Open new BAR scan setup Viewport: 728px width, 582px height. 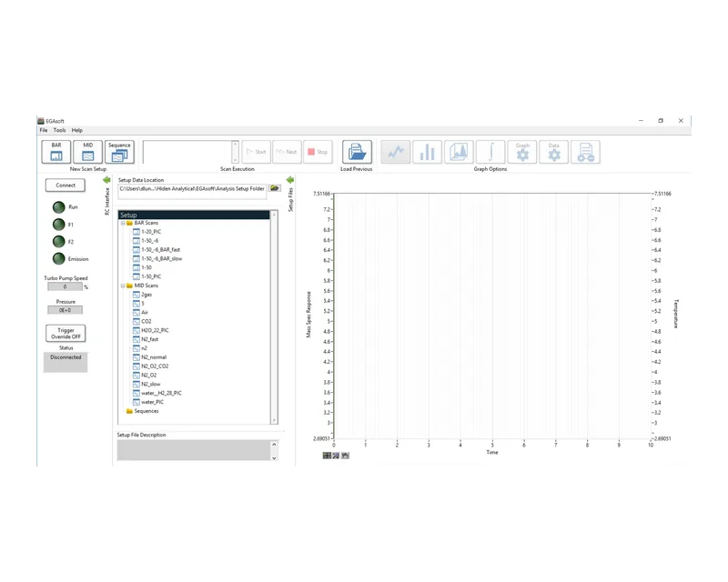tap(56, 152)
